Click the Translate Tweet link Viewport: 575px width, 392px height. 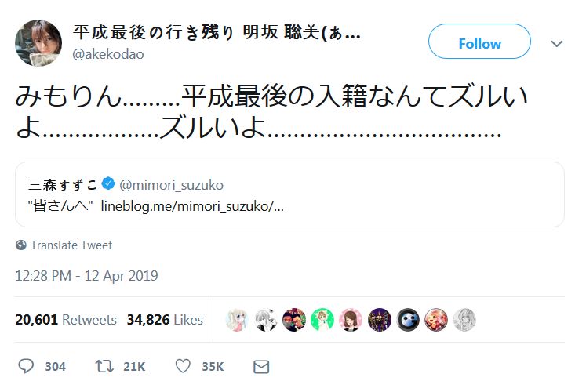click(71, 245)
